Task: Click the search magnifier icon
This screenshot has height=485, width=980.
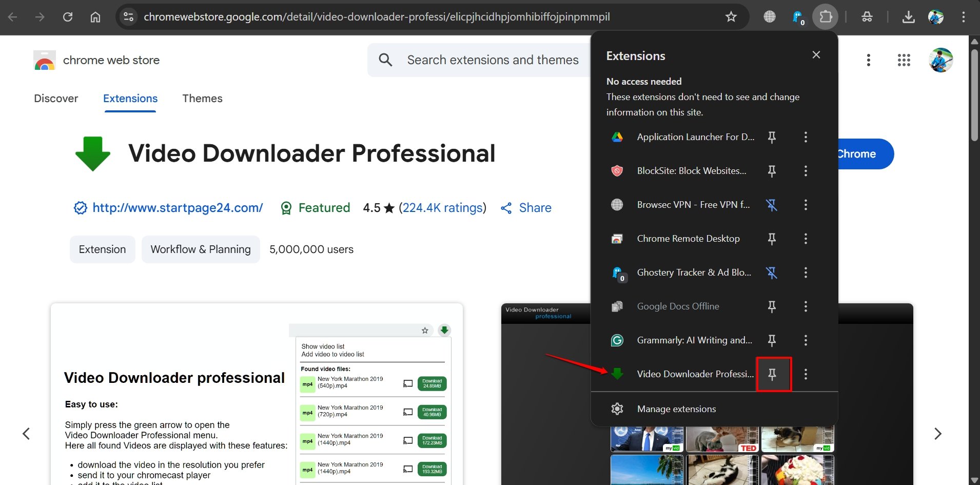Action: coord(386,60)
